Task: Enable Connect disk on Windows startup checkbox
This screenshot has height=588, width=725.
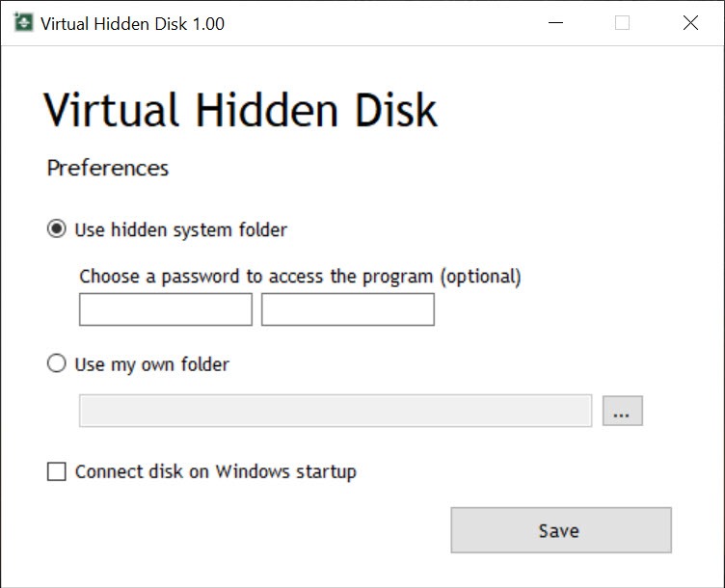Action: coord(57,471)
